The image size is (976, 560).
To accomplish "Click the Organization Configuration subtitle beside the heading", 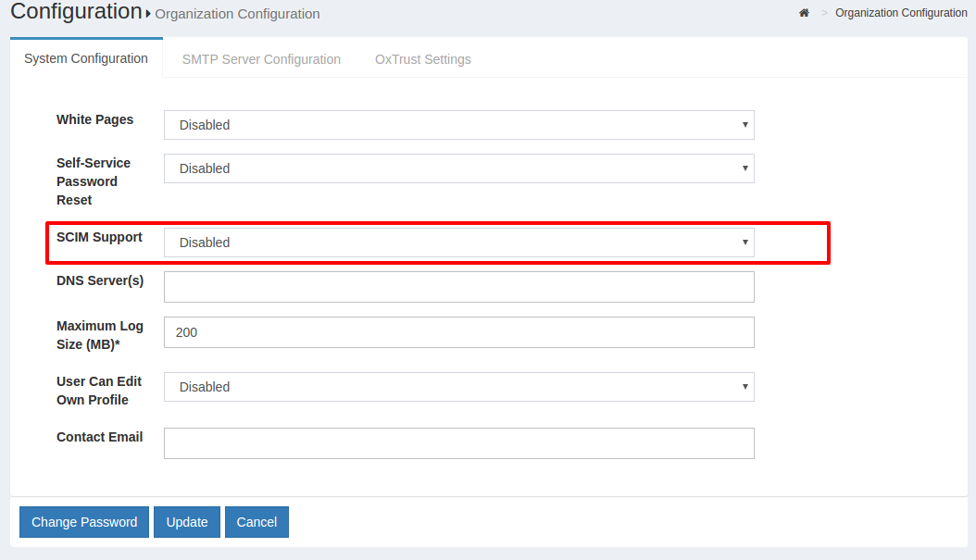I will pyautogui.click(x=237, y=14).
